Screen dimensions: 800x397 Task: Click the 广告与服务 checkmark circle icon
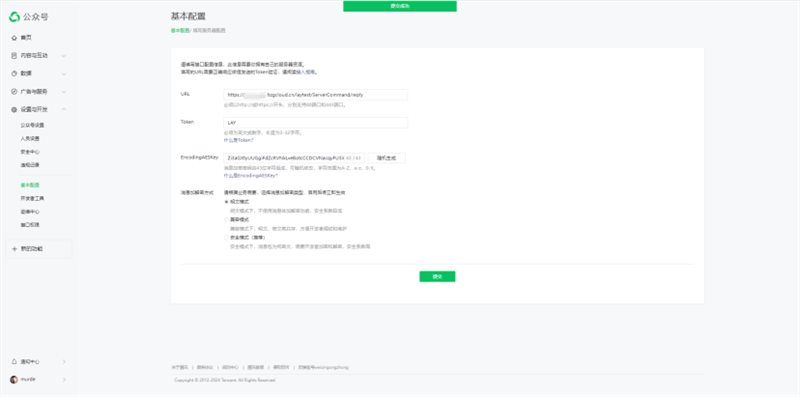[14, 91]
